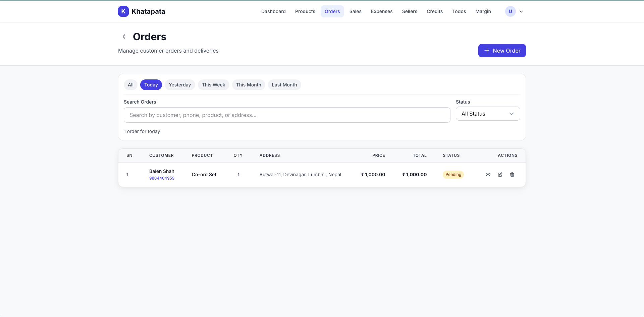
Task: Enable the Last Month filter
Action: point(284,85)
